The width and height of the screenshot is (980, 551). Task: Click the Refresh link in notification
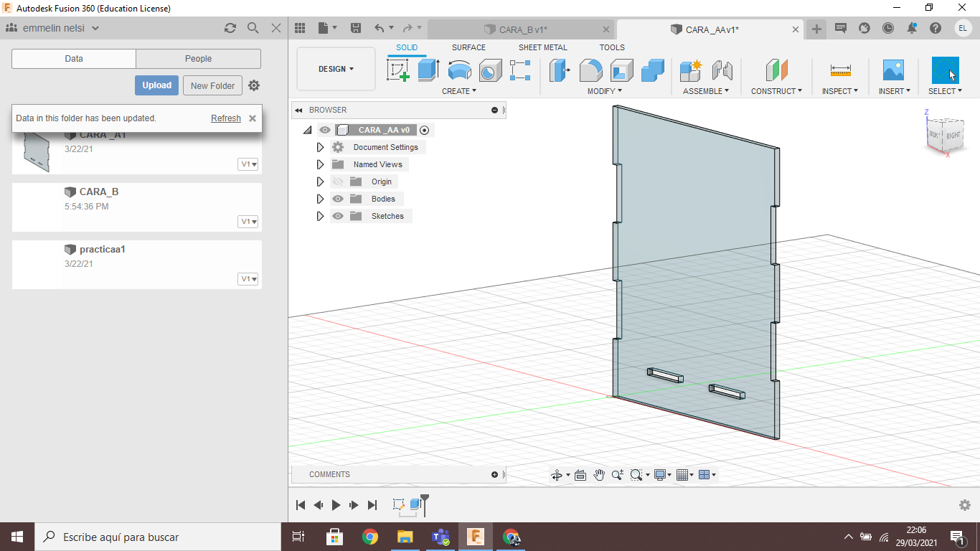(x=225, y=118)
